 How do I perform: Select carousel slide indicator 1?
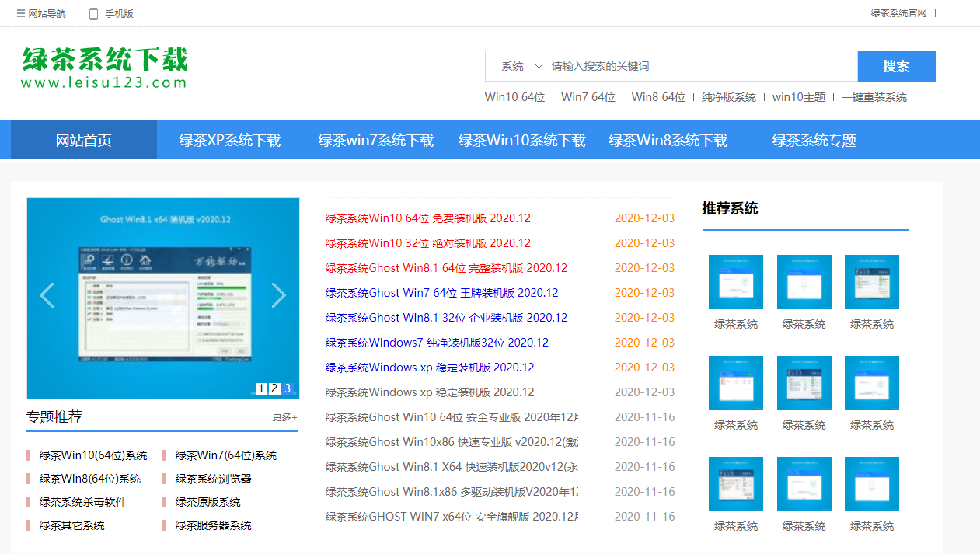[261, 388]
